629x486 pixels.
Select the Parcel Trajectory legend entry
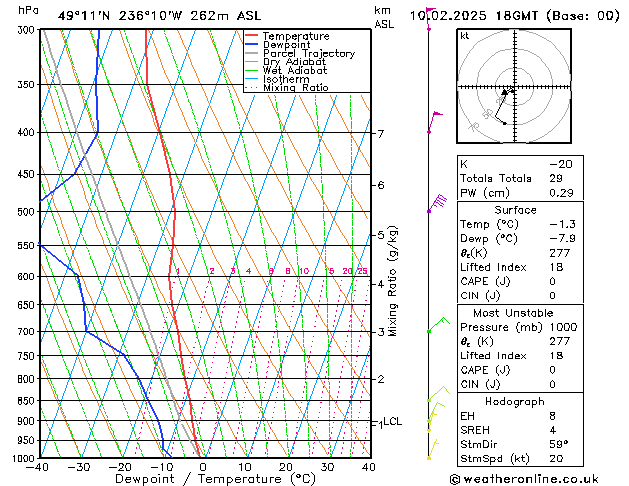coord(300,53)
